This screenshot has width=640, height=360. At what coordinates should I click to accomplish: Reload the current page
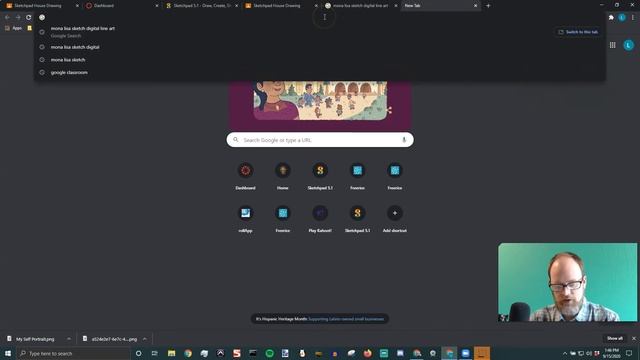click(x=29, y=18)
